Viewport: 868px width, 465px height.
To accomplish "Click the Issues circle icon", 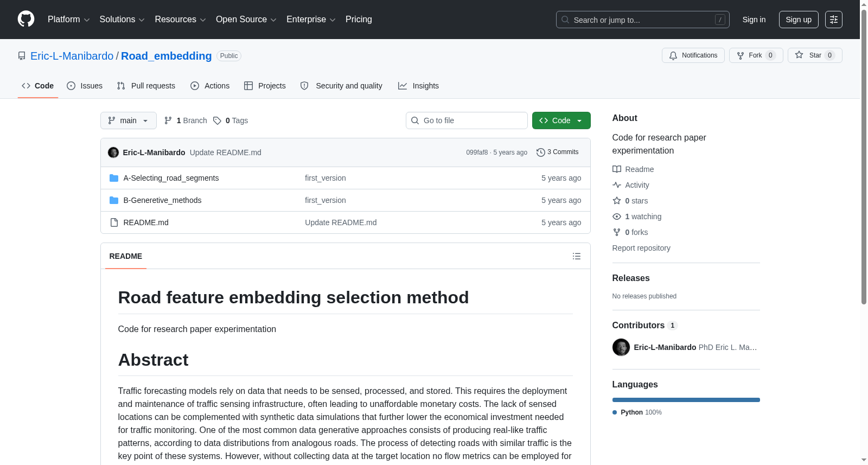I will pyautogui.click(x=71, y=86).
